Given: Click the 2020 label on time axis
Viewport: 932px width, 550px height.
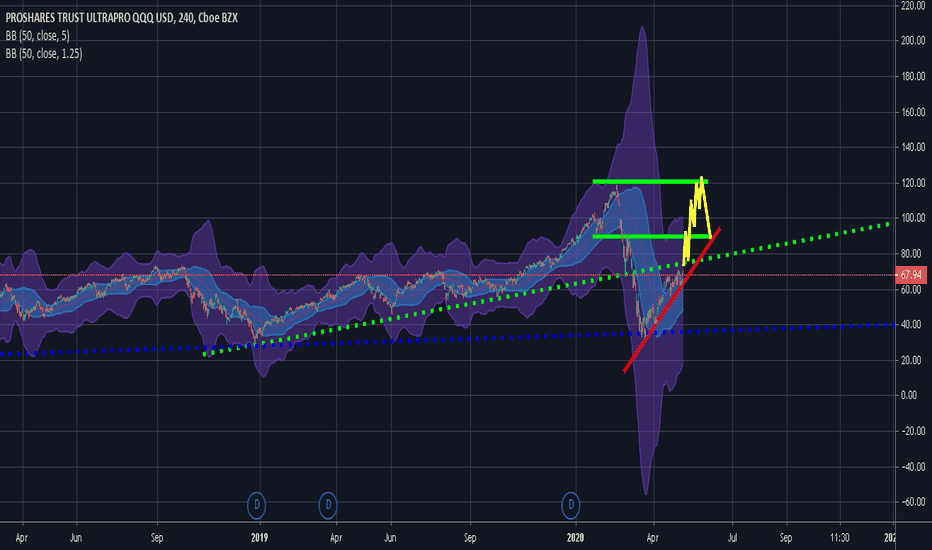Looking at the screenshot, I should pyautogui.click(x=575, y=538).
